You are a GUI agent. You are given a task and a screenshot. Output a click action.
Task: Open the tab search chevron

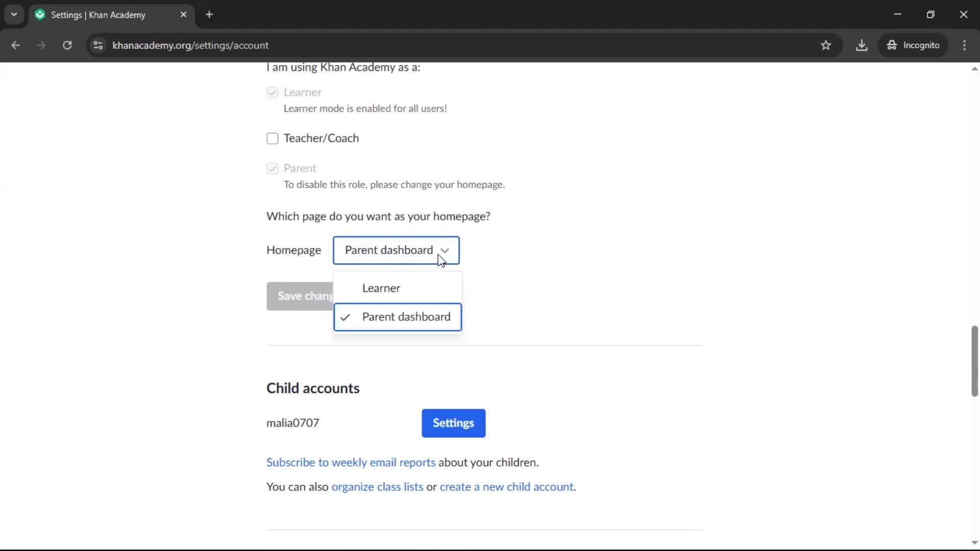click(14, 15)
